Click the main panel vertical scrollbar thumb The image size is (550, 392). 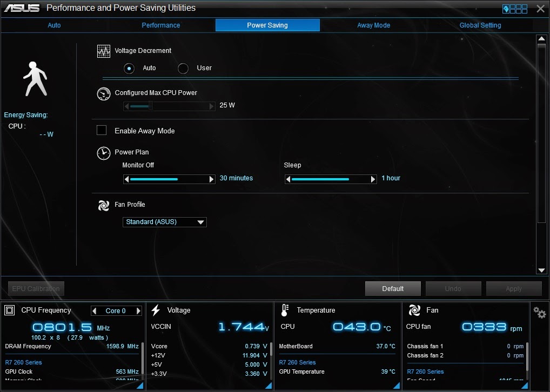pos(541,133)
